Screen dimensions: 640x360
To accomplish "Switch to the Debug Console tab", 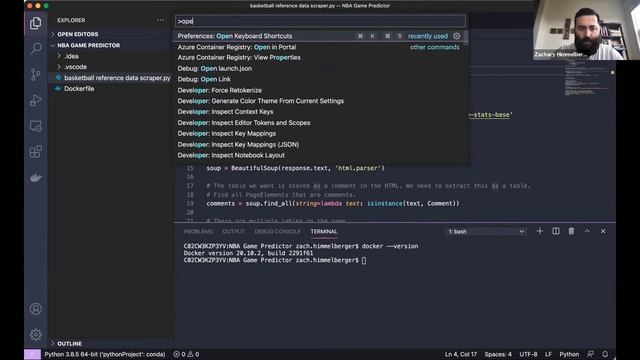I will point(277,231).
